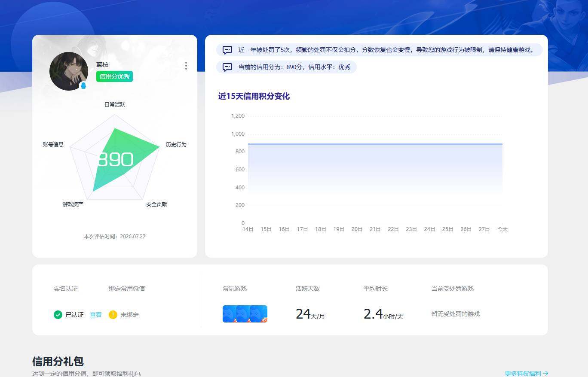Viewport: 588px width, 377px height.
Task: Click the 14日 label on chart axis
Action: point(248,229)
